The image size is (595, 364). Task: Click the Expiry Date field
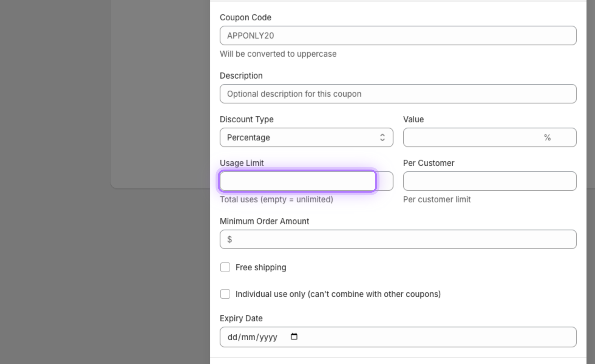click(398, 337)
